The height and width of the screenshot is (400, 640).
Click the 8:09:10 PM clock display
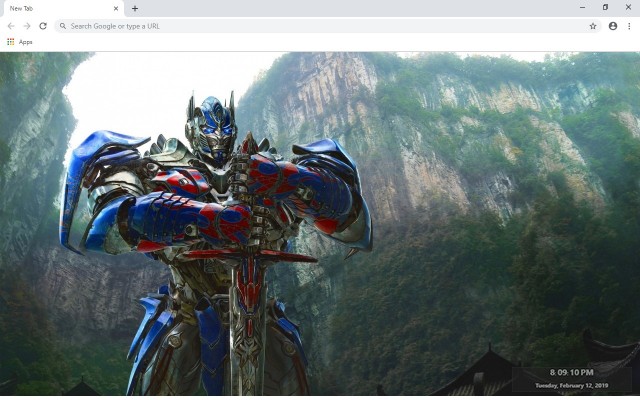pos(571,372)
